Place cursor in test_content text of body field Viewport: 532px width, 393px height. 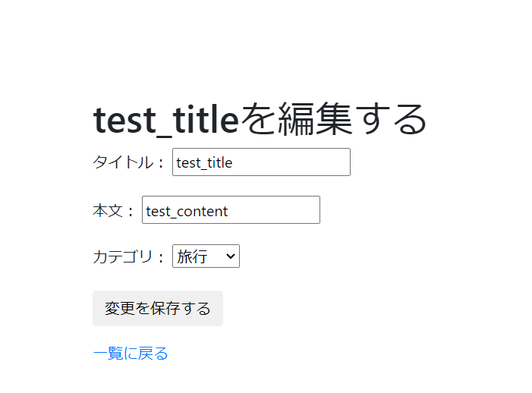187,211
